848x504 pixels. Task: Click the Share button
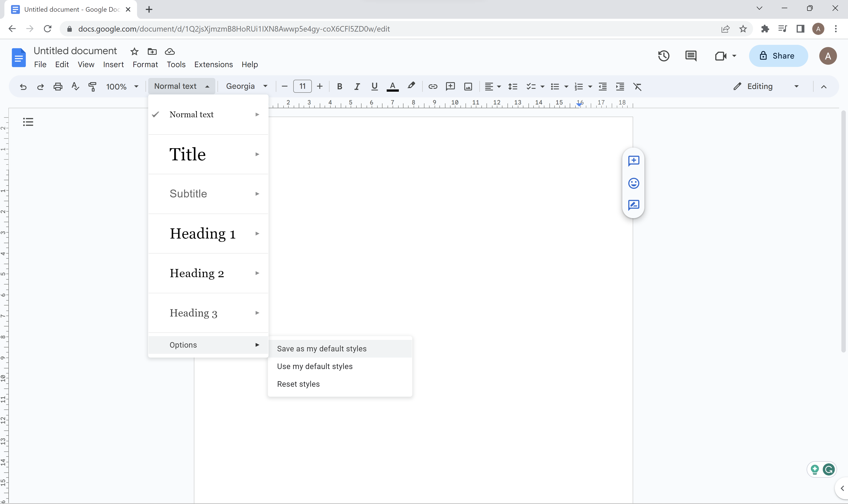point(778,56)
